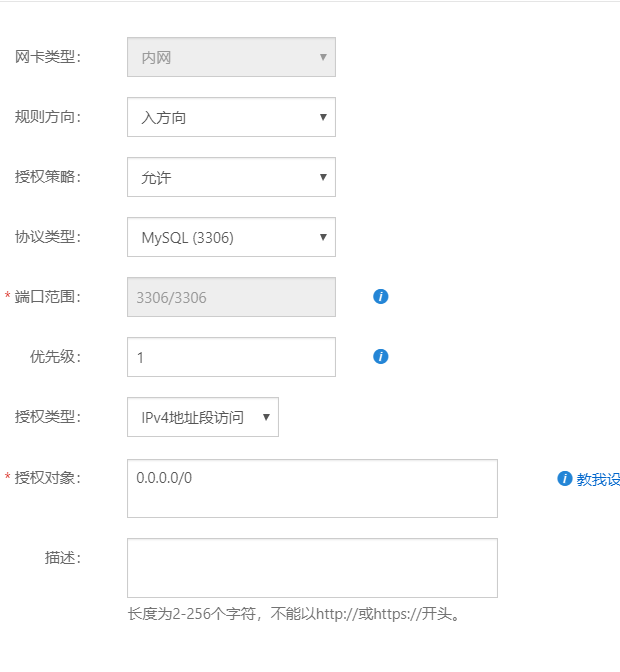Click the 授权对象 field label
This screenshot has height=672, width=620.
[48, 477]
